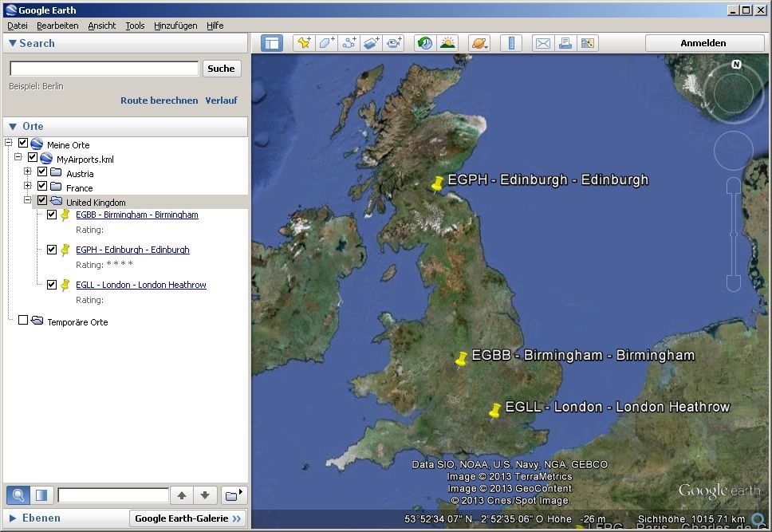Screen dimensions: 772x532
Task: Switch planet view with Saturn icon
Action: click(479, 43)
